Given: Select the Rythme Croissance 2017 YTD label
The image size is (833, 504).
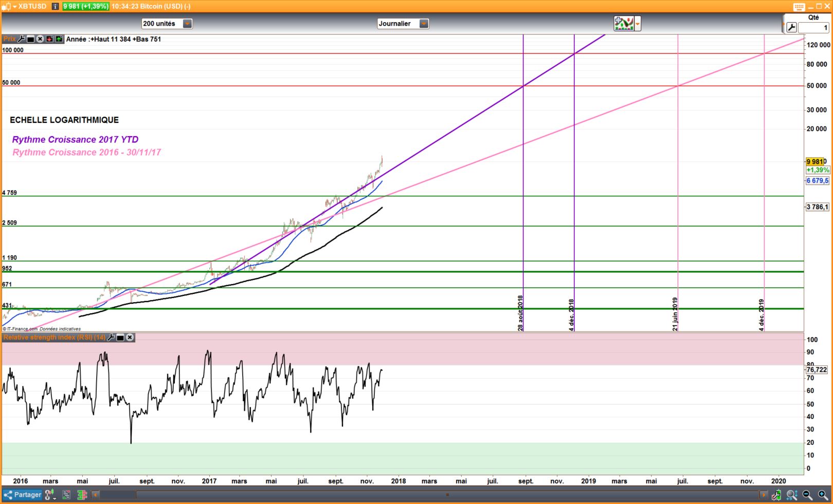Looking at the screenshot, I should [x=75, y=139].
